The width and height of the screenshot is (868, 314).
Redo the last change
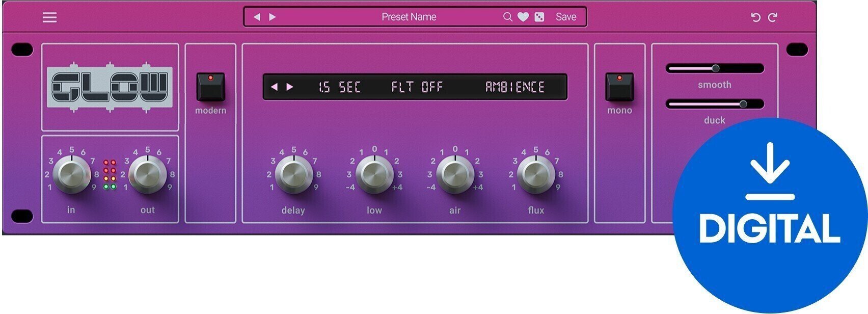[x=773, y=18]
